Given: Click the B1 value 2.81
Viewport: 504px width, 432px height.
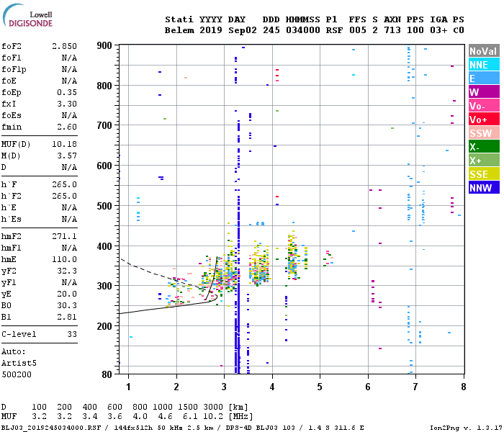Looking at the screenshot, I should (67, 318).
